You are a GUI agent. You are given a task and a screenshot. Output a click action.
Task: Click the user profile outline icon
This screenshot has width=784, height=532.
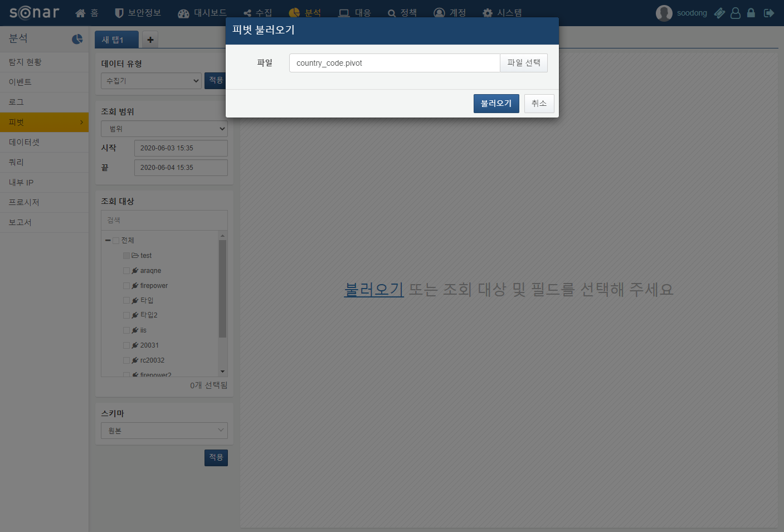point(736,13)
